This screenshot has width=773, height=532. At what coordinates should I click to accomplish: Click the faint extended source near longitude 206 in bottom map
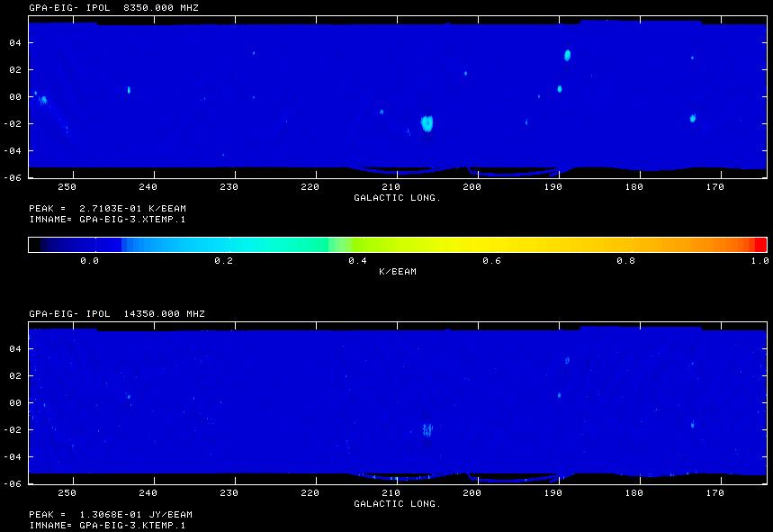pos(427,430)
